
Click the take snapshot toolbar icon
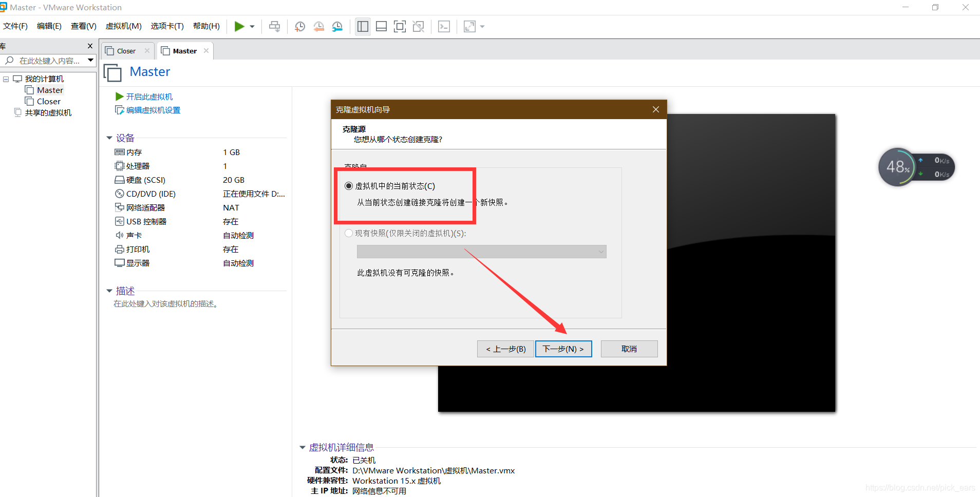pyautogui.click(x=300, y=27)
